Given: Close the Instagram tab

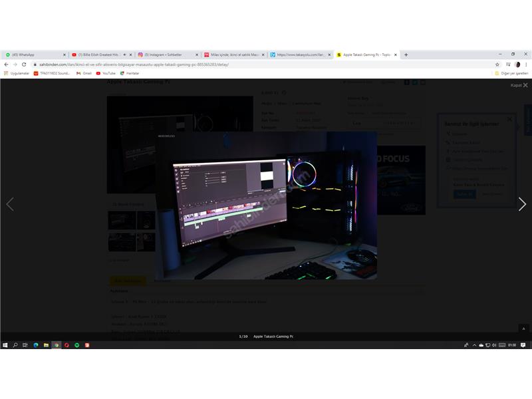Looking at the screenshot, I should pos(197,55).
